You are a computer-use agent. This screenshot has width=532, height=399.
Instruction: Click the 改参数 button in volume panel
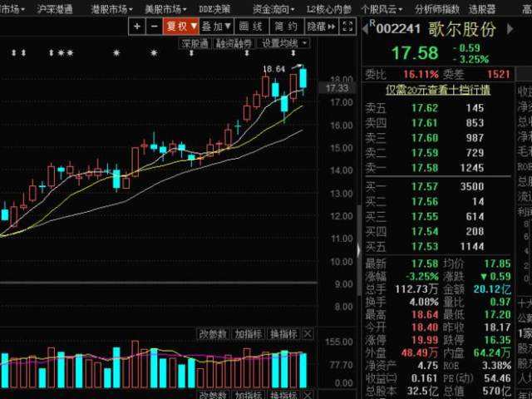[x=212, y=333]
